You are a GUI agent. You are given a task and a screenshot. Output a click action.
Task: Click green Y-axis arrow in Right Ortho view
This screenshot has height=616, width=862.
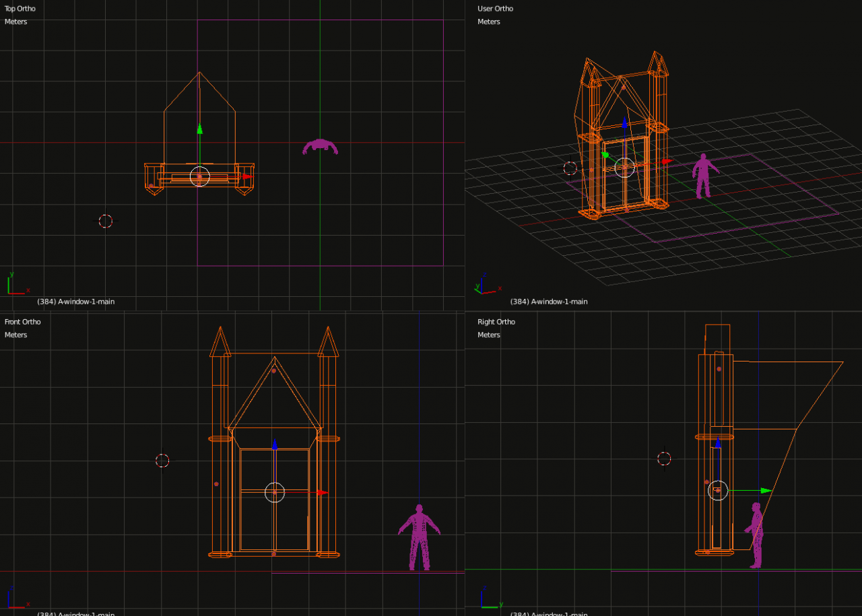[766, 491]
